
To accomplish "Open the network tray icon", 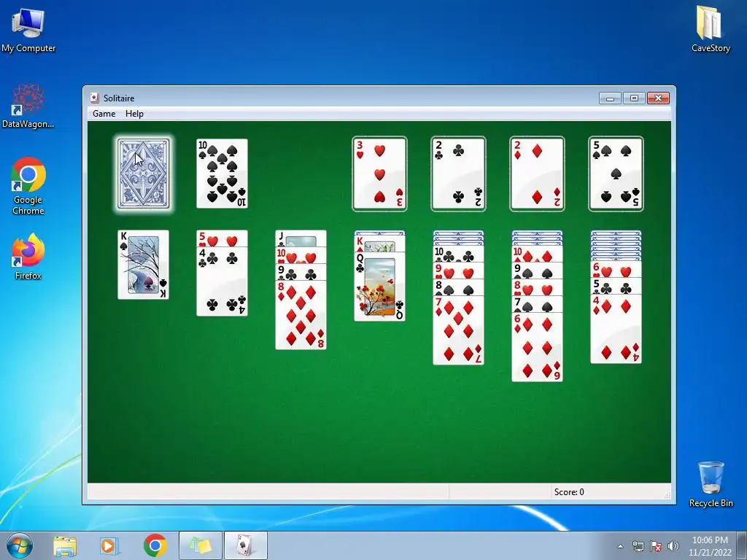I will 638,546.
